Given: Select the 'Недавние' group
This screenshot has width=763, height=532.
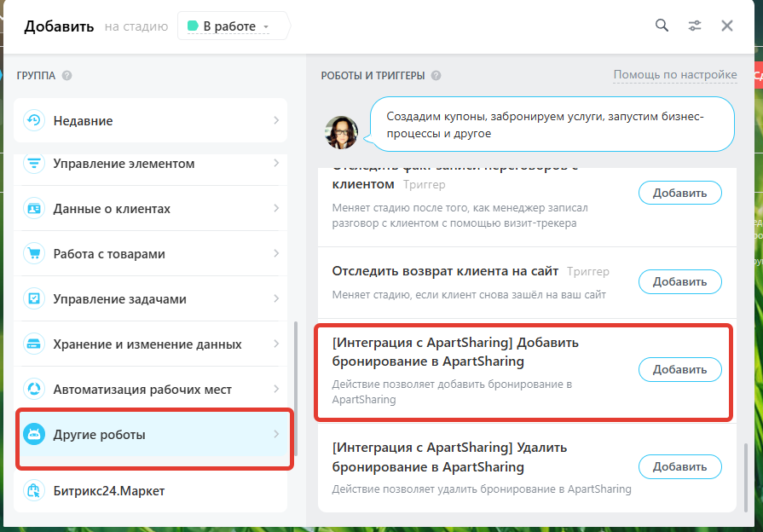Looking at the screenshot, I should (x=150, y=121).
